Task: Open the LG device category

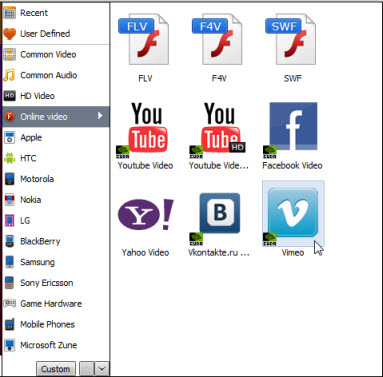Action: [56, 220]
